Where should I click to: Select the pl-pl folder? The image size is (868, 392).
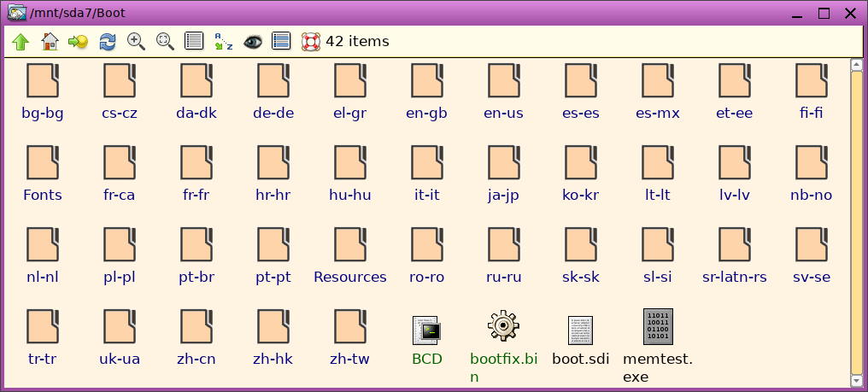120,256
